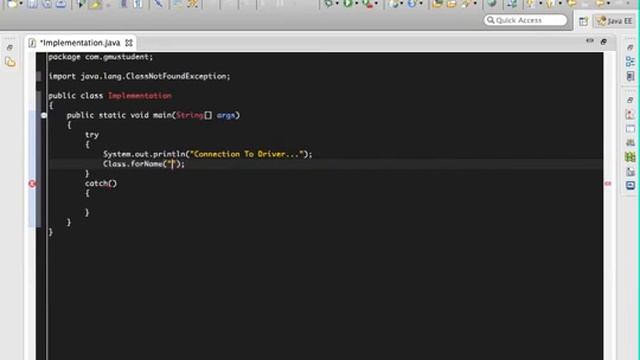
Task: Open the Servers view from right trim
Action: click(630, 142)
